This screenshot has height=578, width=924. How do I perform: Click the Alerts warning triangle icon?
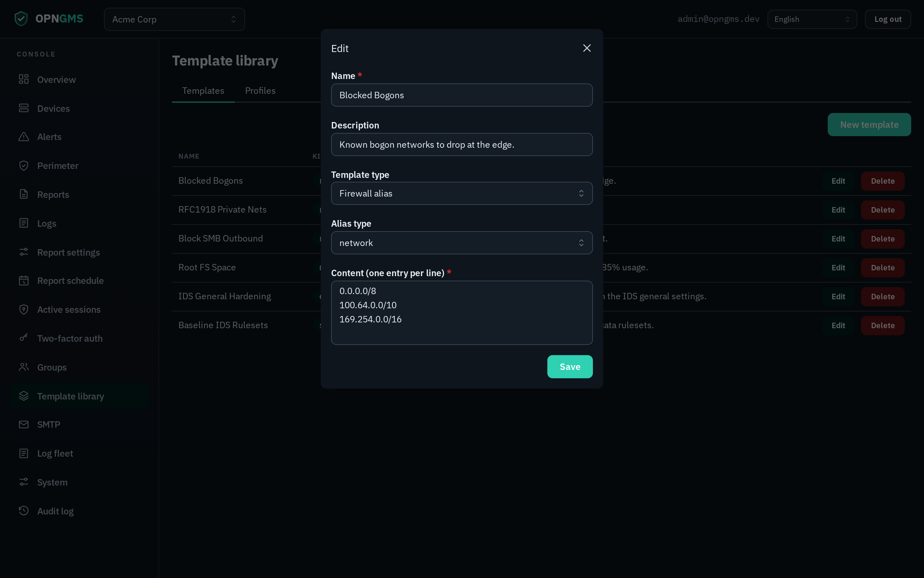[24, 136]
